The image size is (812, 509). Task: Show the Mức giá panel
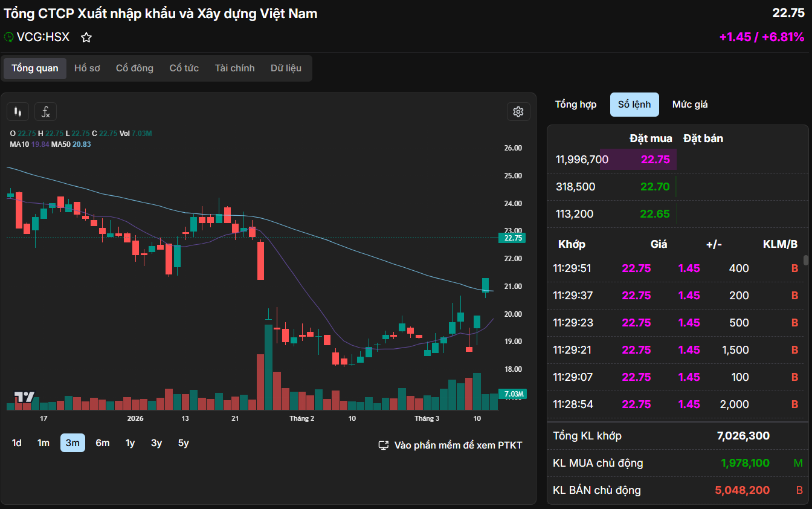point(690,105)
